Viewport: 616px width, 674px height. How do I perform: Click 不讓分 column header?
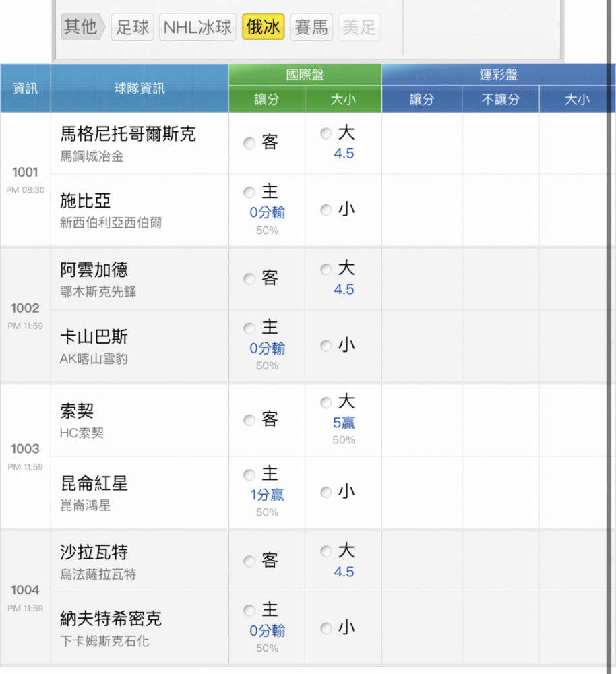click(x=501, y=99)
